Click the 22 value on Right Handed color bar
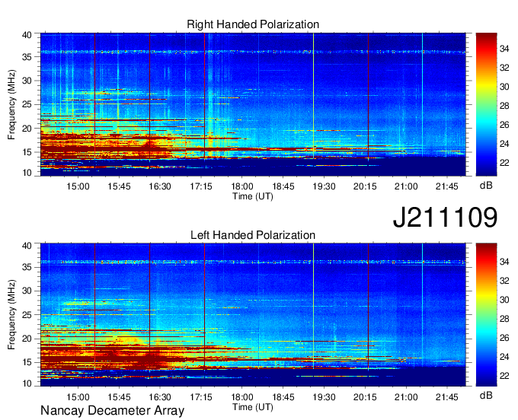 (x=504, y=163)
